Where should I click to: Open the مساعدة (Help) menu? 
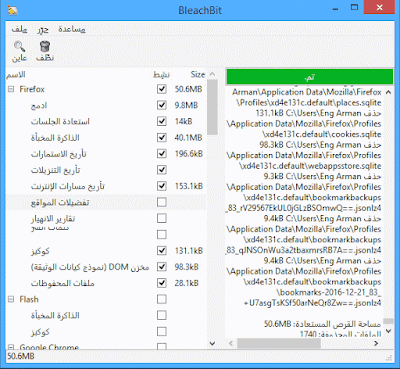72,29
